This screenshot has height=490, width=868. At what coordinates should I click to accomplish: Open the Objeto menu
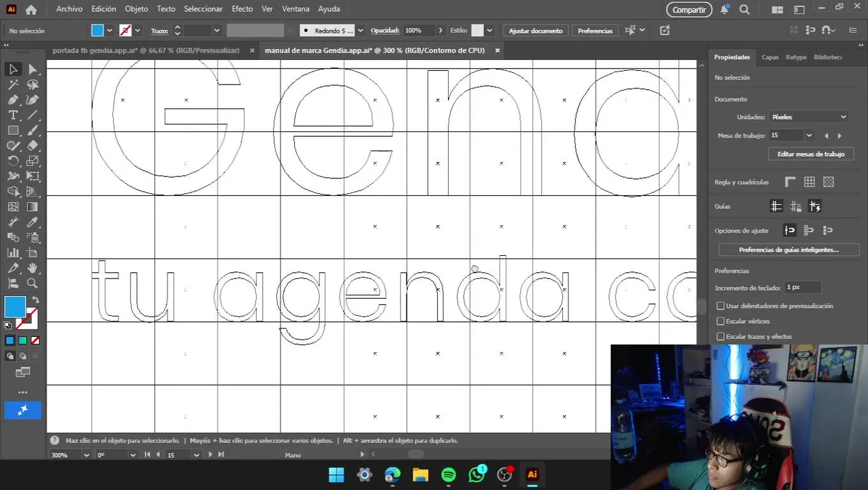(136, 9)
